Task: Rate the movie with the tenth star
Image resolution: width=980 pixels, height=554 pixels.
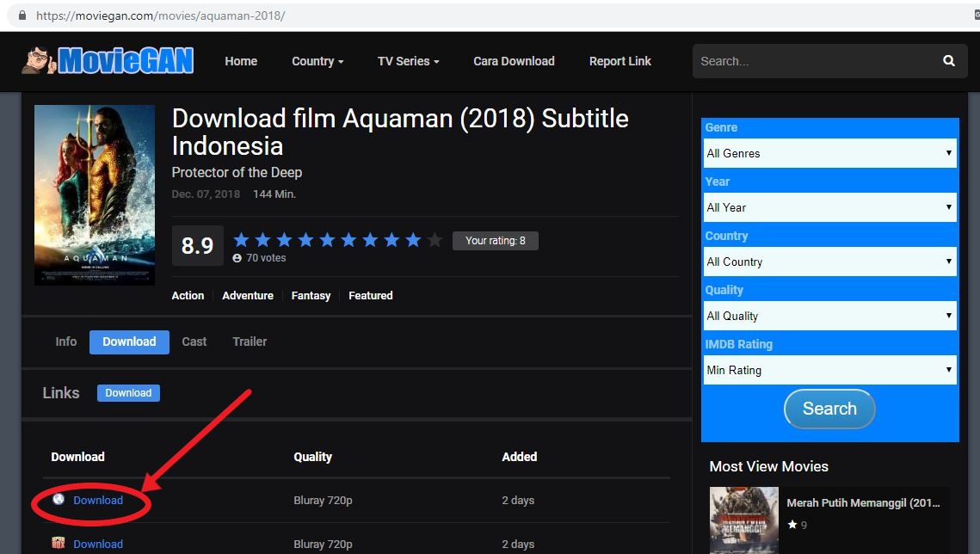Action: [434, 240]
